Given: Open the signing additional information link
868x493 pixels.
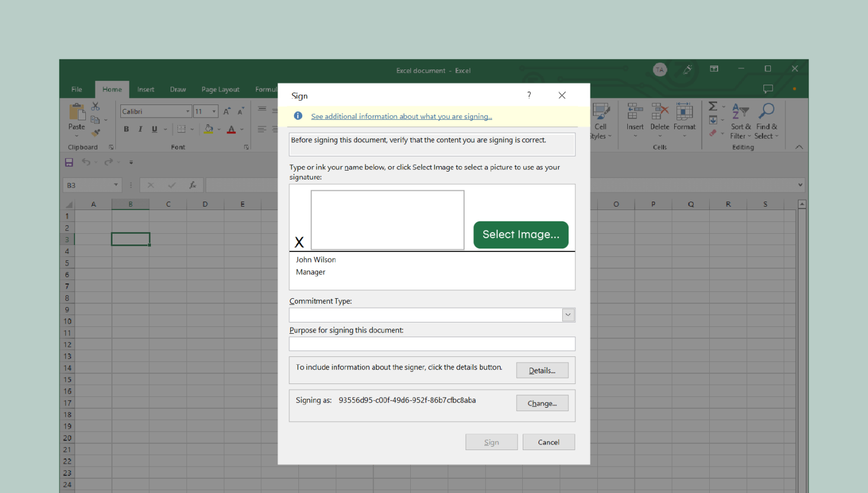Looking at the screenshot, I should [x=401, y=116].
